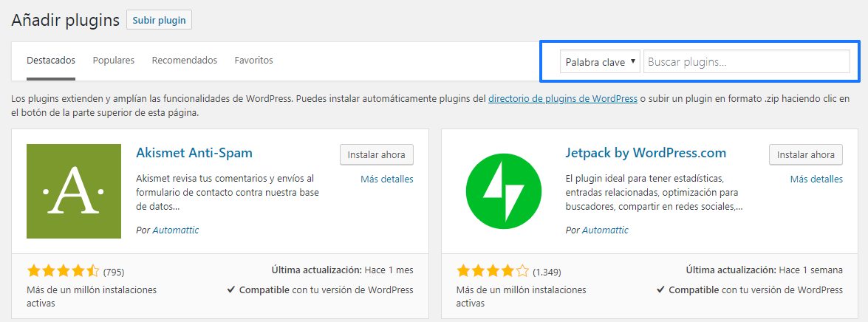The width and height of the screenshot is (868, 322).
Task: Open the Automattic author link under Jetpack
Action: pos(605,230)
